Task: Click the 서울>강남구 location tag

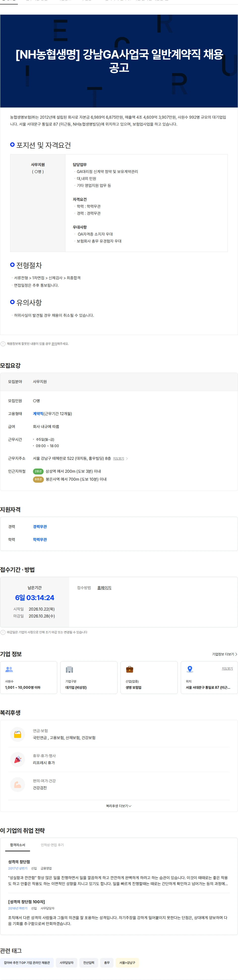Action: tap(127, 963)
